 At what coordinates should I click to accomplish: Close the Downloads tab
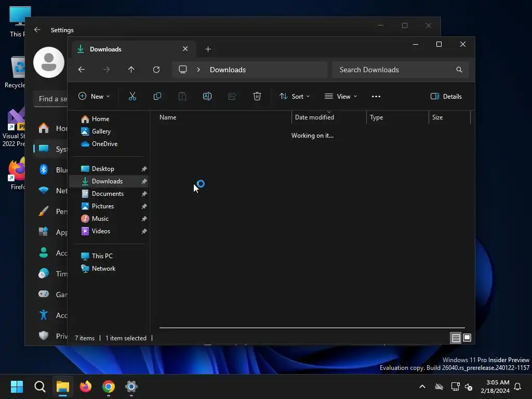(185, 49)
